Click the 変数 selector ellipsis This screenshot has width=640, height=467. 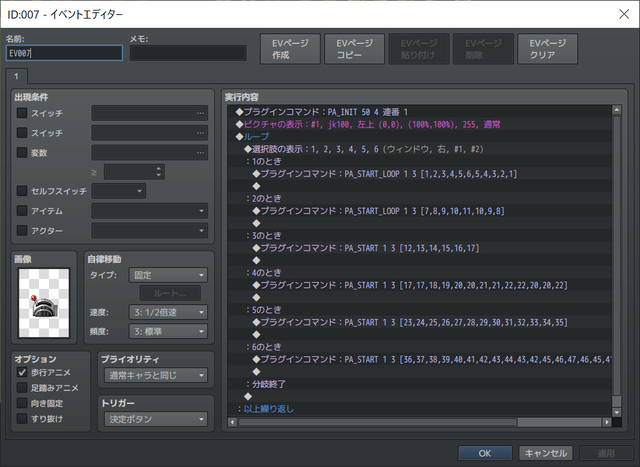coord(200,153)
